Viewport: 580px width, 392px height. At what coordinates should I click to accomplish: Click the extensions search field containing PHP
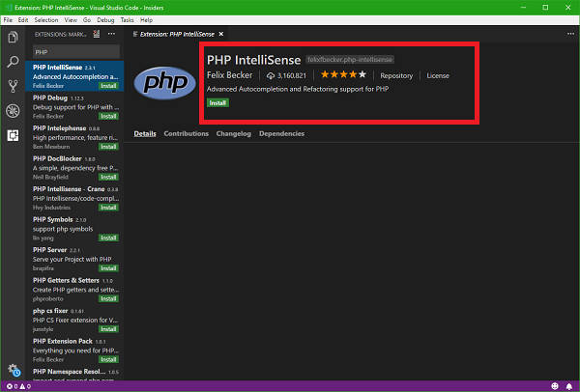point(75,52)
